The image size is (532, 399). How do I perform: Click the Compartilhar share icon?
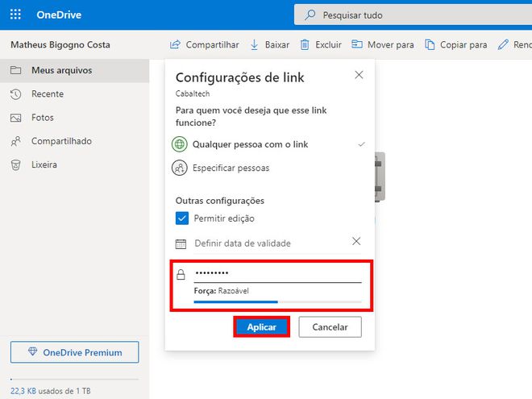175,44
